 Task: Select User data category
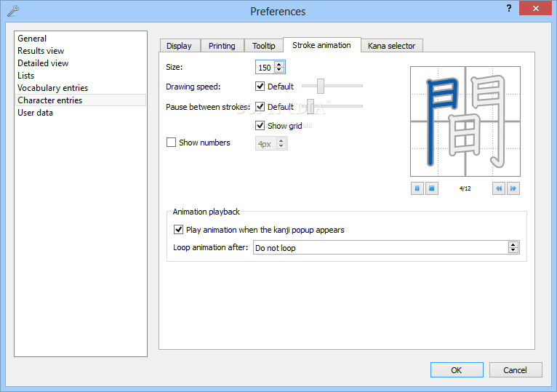coord(81,113)
